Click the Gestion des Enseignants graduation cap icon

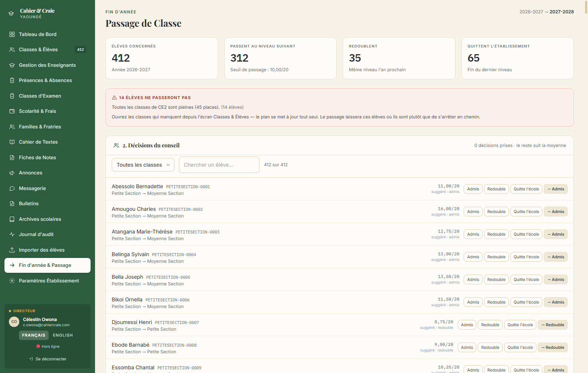click(x=12, y=65)
